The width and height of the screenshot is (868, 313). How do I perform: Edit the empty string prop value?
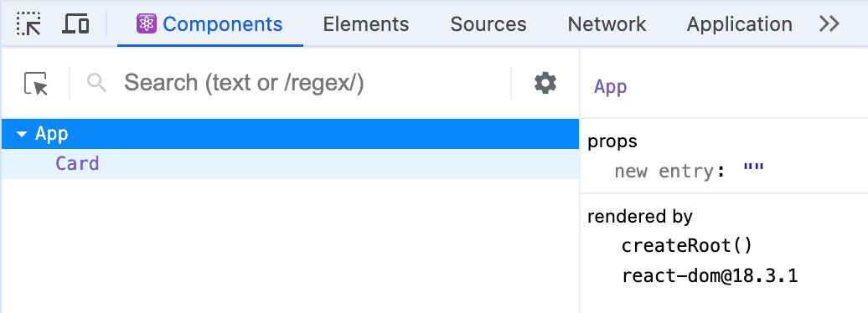click(x=753, y=168)
